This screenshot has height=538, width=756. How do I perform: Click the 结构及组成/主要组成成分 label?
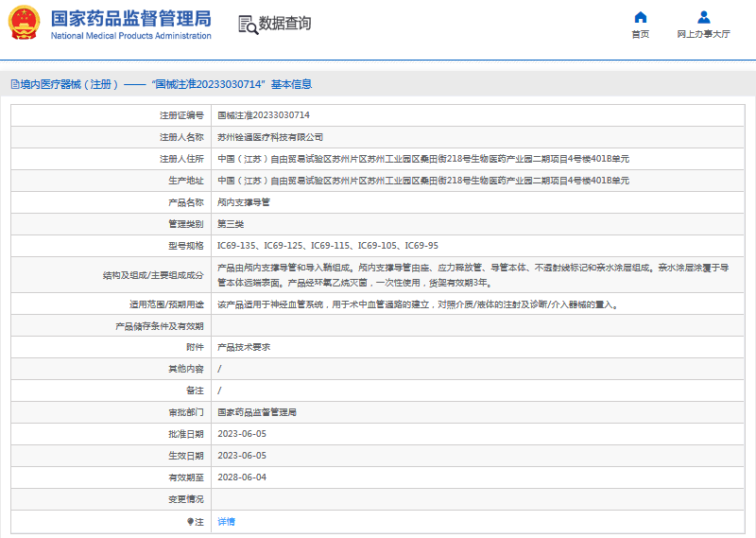point(153,275)
